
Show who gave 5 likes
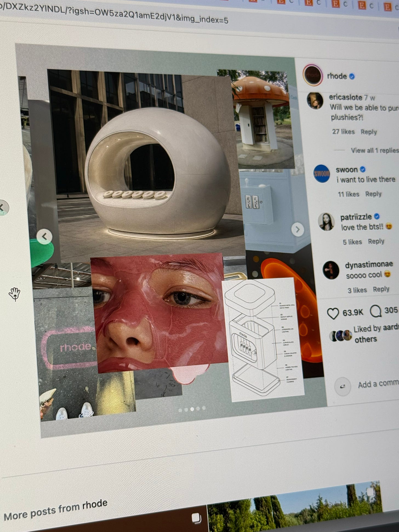point(352,242)
